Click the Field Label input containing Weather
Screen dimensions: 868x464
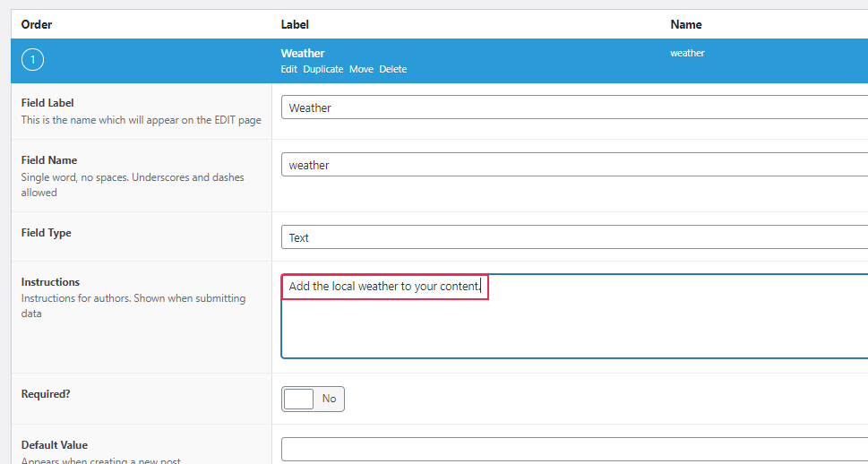coord(574,107)
